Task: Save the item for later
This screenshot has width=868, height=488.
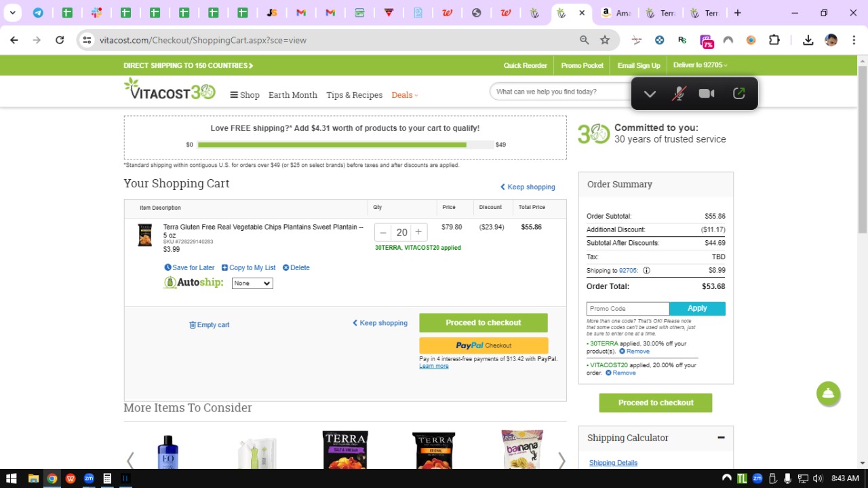Action: 189,267
